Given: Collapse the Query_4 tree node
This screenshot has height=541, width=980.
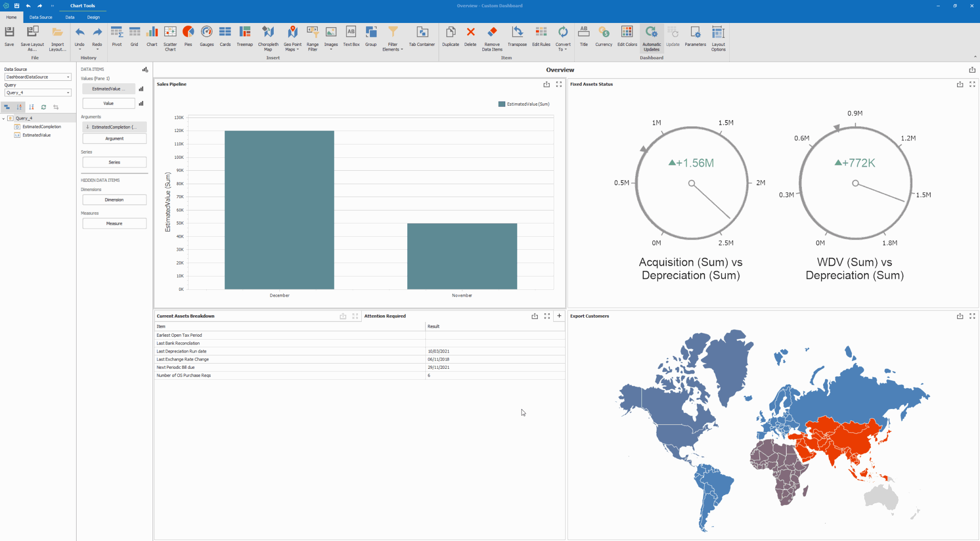Looking at the screenshot, I should (4, 118).
